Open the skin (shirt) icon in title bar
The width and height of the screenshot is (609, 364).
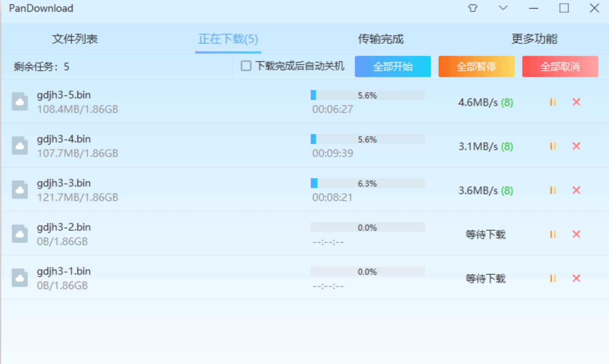tap(473, 8)
